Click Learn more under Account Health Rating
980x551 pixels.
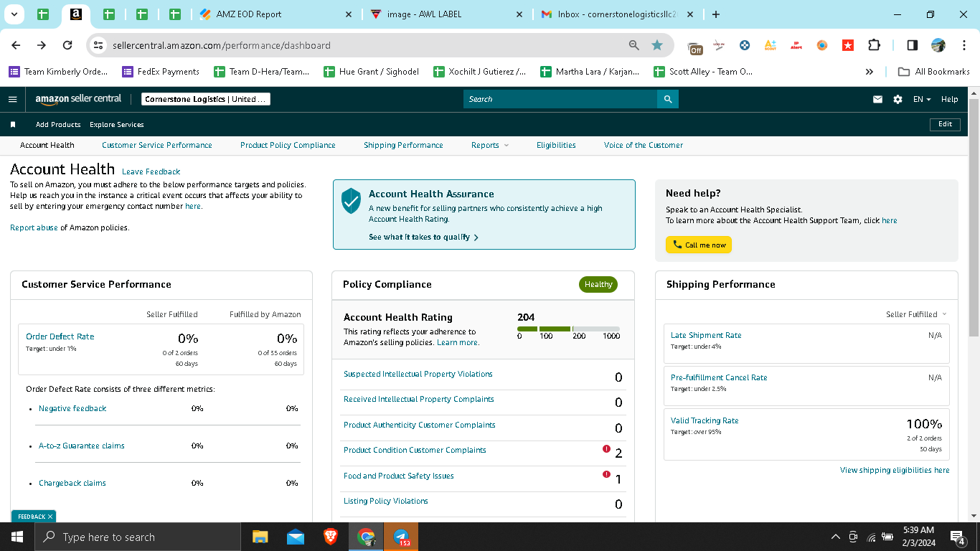click(x=458, y=342)
